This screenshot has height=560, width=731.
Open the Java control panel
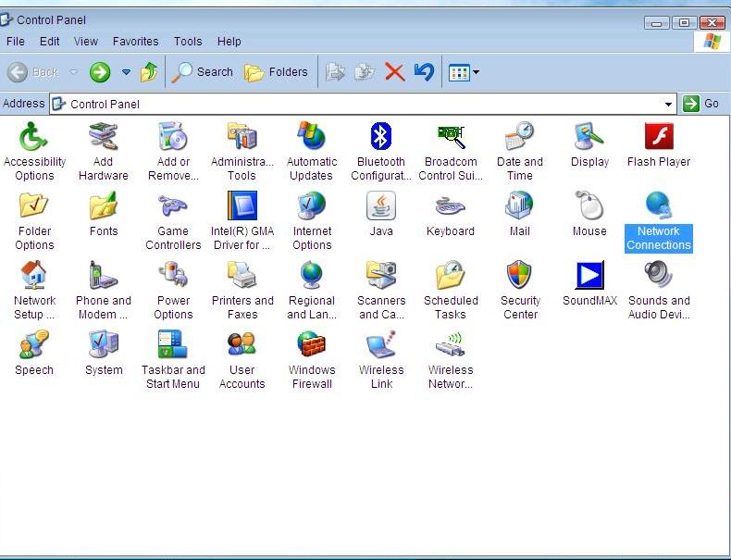point(381,214)
